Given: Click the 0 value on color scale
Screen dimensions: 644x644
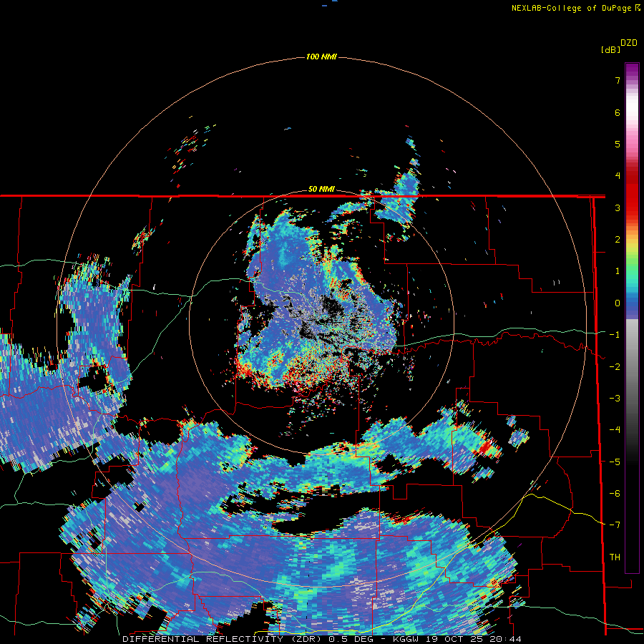Looking at the screenshot, I should point(618,303).
